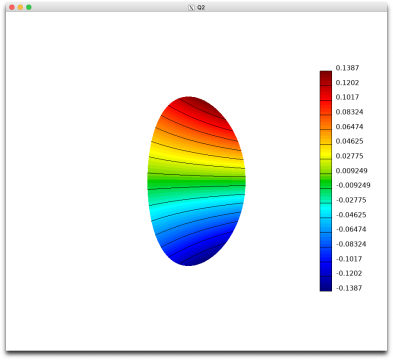Click the dark blue bottom colorbar segment

coord(326,284)
